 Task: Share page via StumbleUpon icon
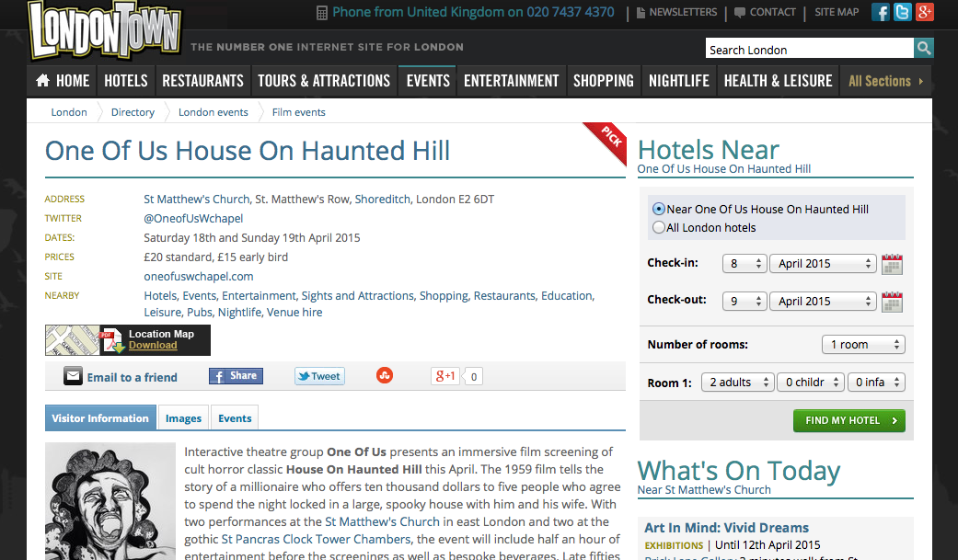(x=386, y=375)
